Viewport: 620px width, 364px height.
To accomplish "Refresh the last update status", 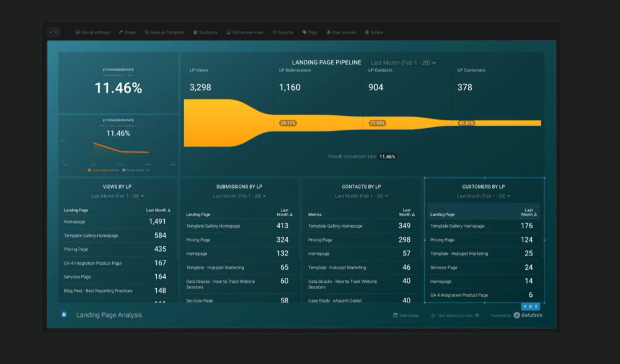I will point(433,316).
